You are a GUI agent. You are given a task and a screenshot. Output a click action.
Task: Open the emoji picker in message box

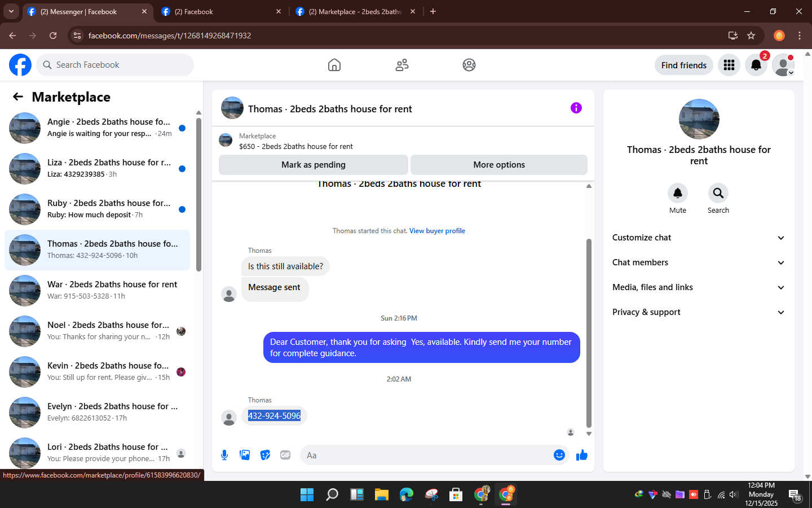(559, 455)
